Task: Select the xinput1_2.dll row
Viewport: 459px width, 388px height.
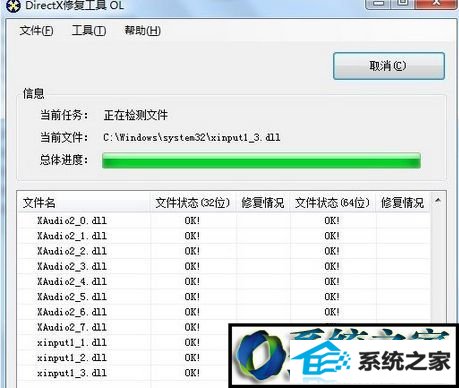Action: point(123,358)
